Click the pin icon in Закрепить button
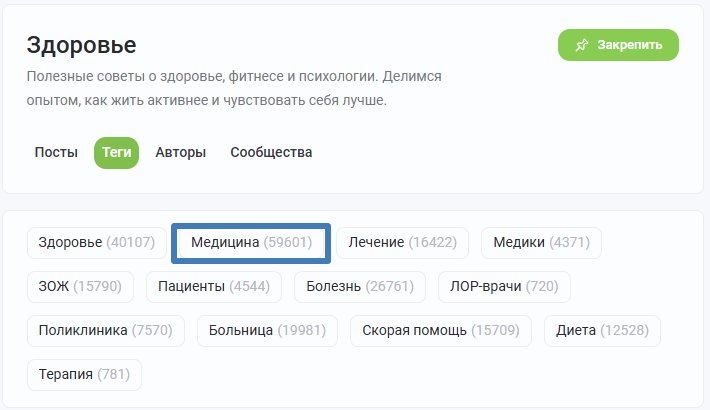This screenshot has height=410, width=710. coord(581,45)
